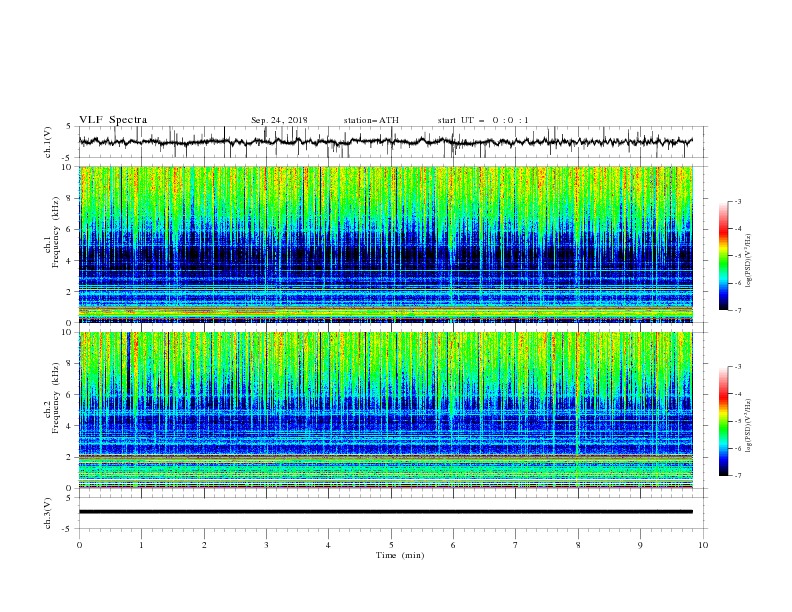Click the "5" tick on ch.1(V) axis

(69, 126)
